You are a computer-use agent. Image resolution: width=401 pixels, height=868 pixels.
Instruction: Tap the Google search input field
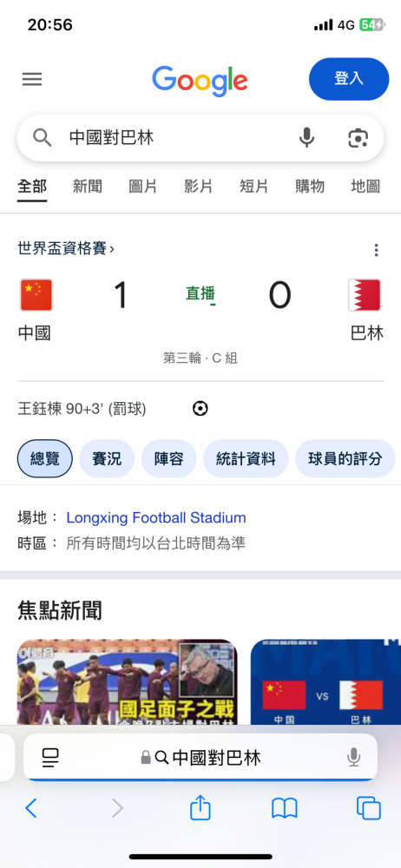click(177, 137)
